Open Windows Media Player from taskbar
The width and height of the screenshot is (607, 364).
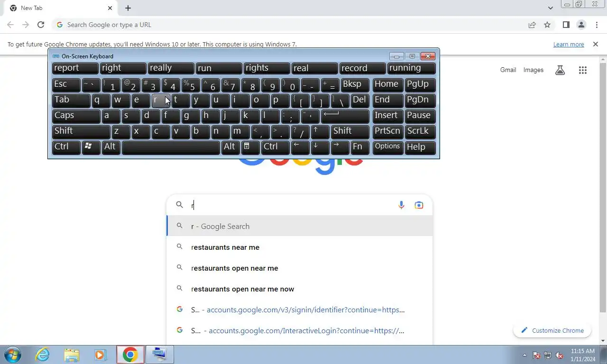click(100, 355)
